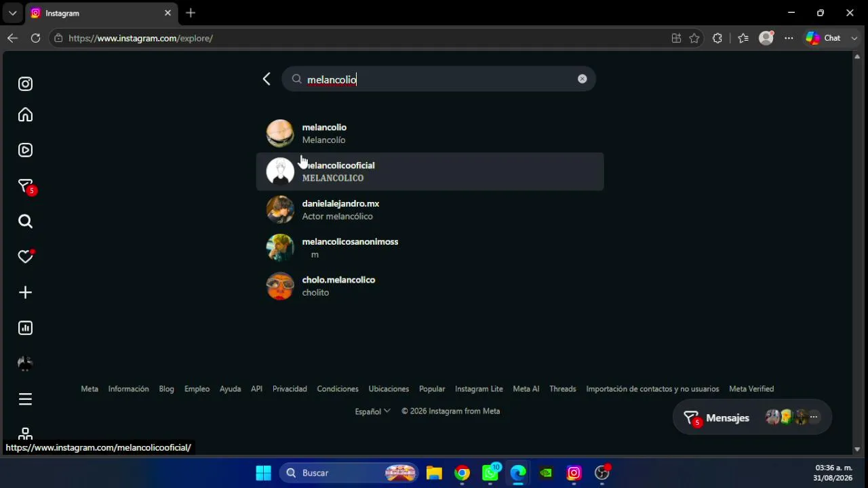Refresh the page
Viewport: 868px width, 488px height.
pos(35,38)
